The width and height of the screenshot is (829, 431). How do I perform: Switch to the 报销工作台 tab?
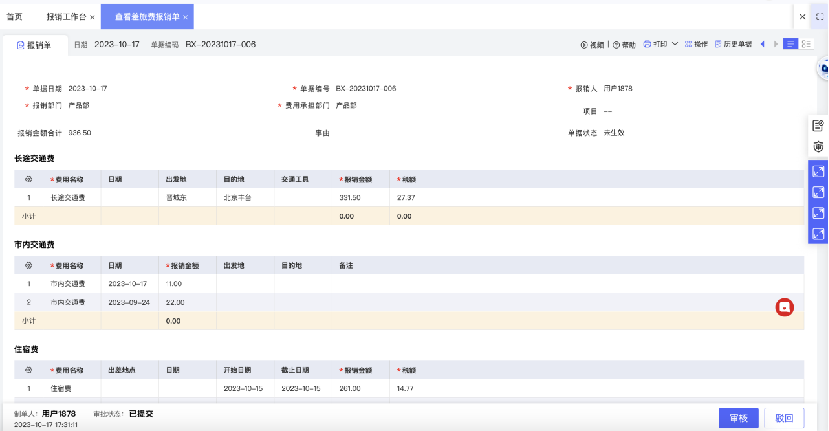pos(66,17)
